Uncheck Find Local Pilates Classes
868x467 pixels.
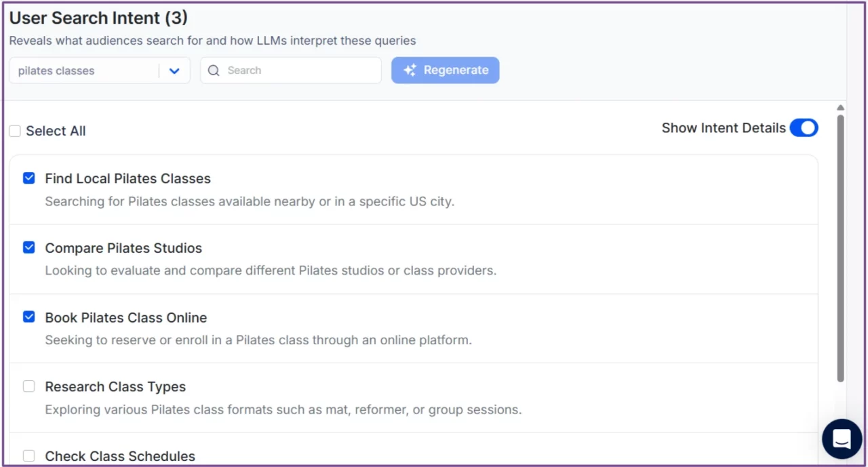point(29,178)
